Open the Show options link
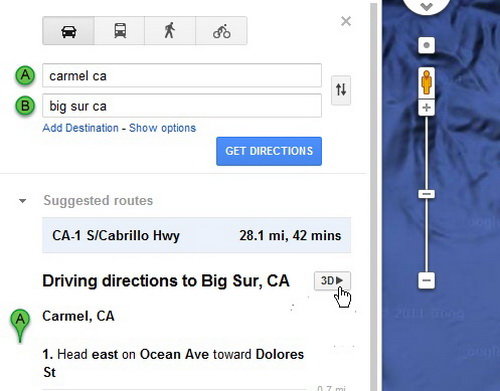The width and height of the screenshot is (500, 391). (162, 128)
